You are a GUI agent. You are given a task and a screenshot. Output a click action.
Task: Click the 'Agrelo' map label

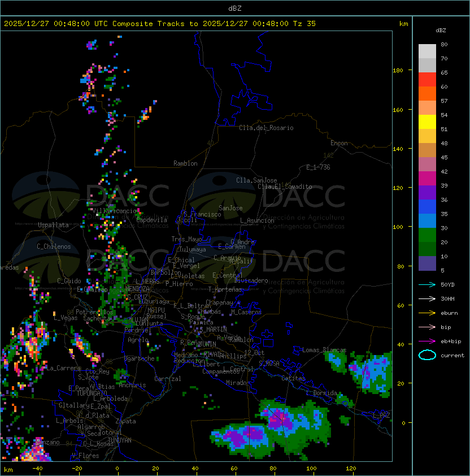[x=138, y=340]
